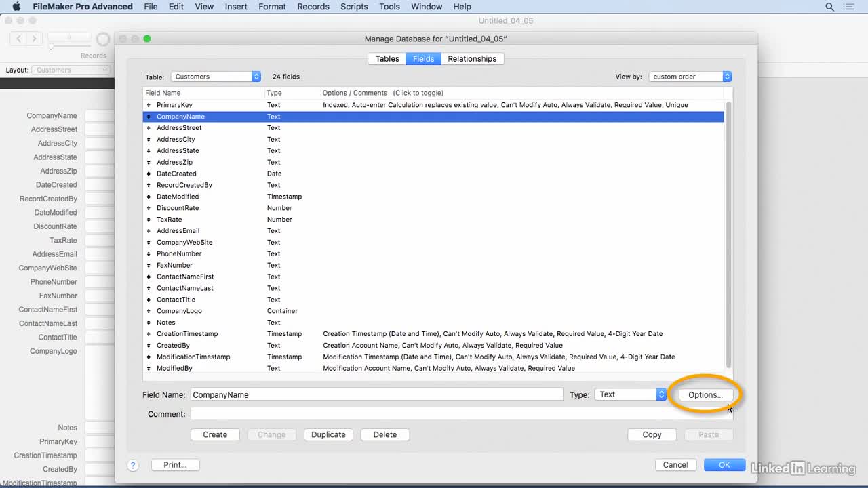Open Spotlight search icon in menu bar
Viewport: 868px width, 488px height.
pyautogui.click(x=829, y=7)
